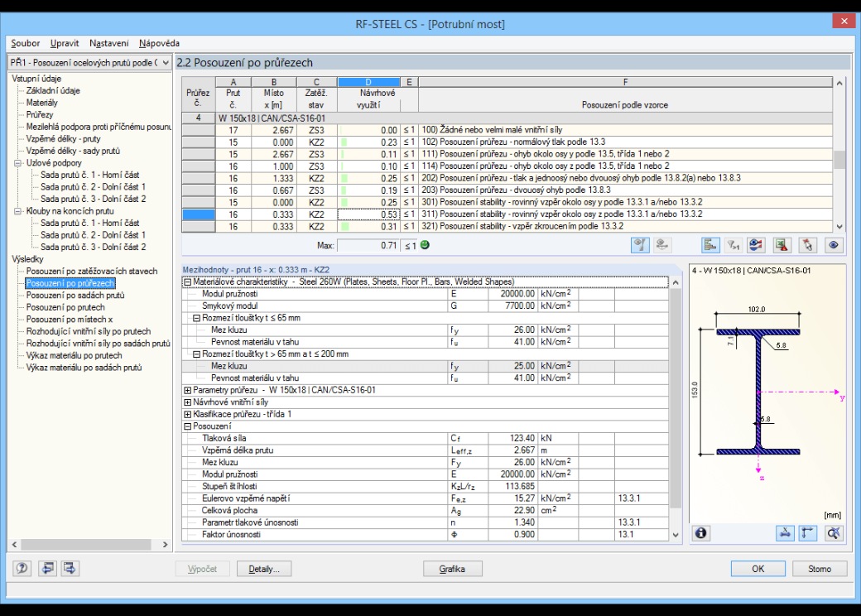Click the horizontal scrollbar of the navigator

click(x=85, y=545)
